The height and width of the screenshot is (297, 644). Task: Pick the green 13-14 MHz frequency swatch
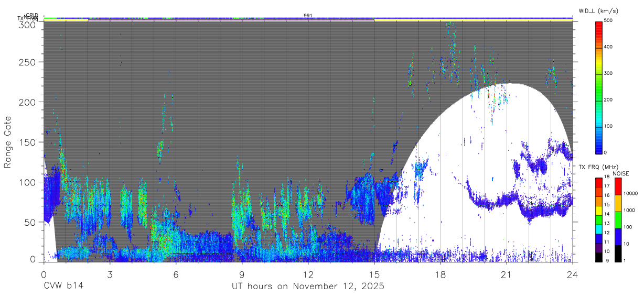599,220
